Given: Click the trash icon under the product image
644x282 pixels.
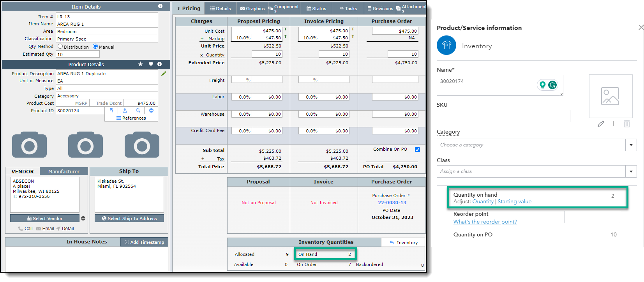Looking at the screenshot, I should pos(627,124).
